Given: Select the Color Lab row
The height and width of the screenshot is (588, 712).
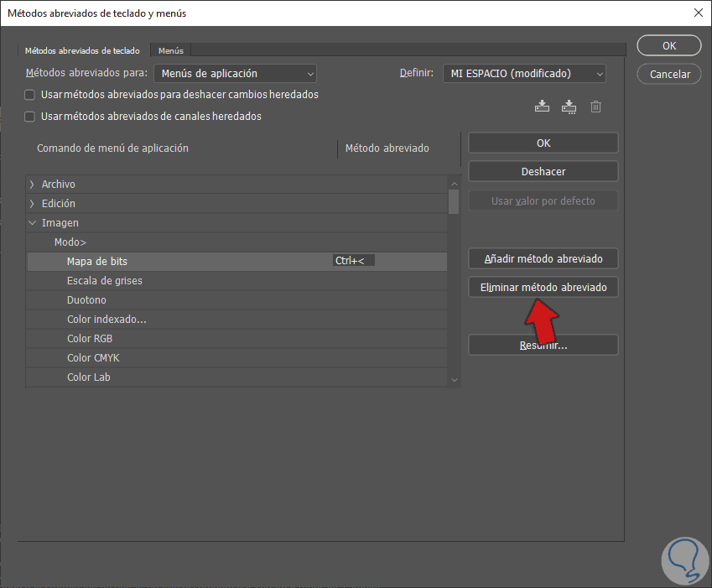Looking at the screenshot, I should 236,377.
